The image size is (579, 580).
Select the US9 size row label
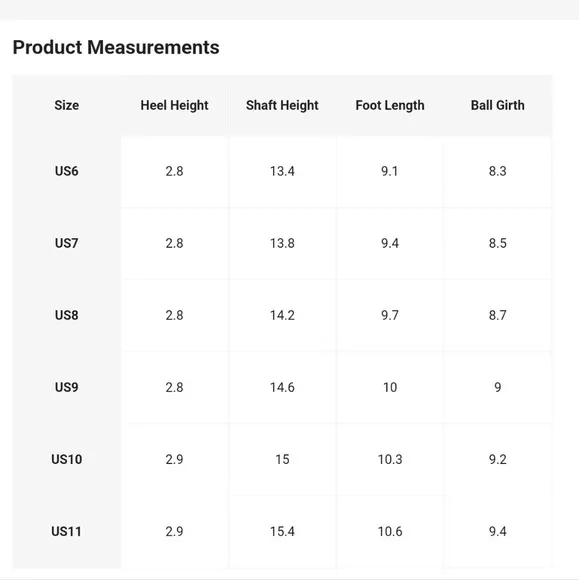pos(67,387)
